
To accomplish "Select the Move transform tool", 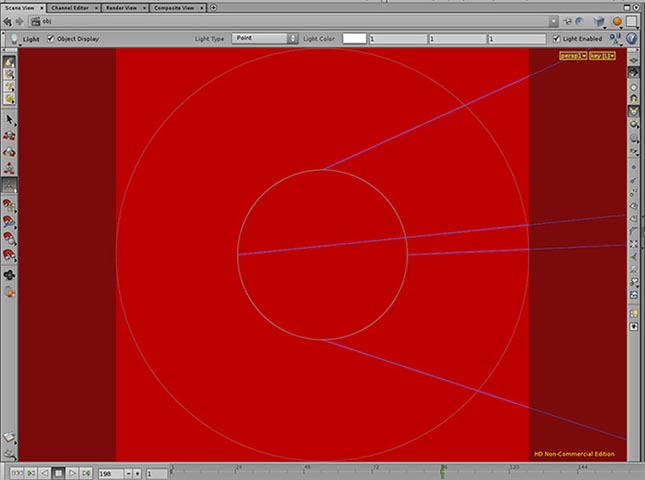I will [x=9, y=136].
